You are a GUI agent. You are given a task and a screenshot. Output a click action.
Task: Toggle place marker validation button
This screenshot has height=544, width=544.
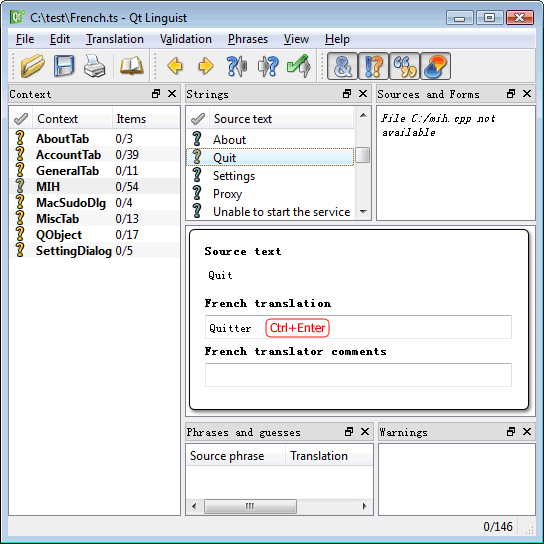tap(435, 66)
